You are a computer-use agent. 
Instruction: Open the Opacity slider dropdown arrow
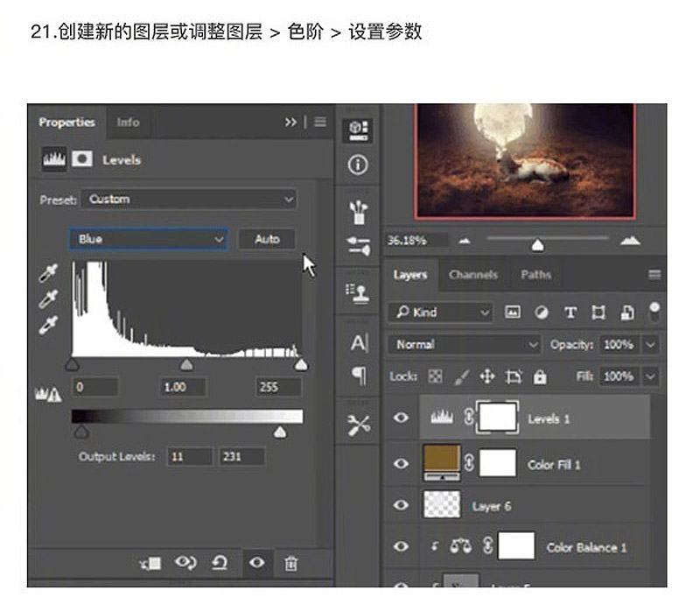click(x=650, y=345)
